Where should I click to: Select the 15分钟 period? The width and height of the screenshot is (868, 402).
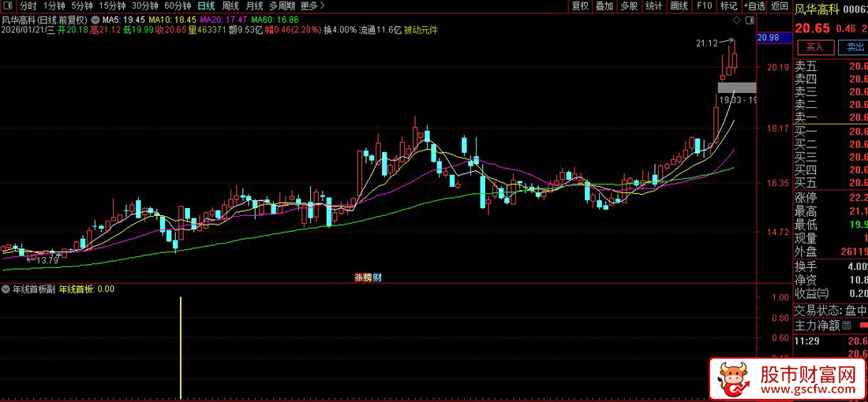point(112,6)
